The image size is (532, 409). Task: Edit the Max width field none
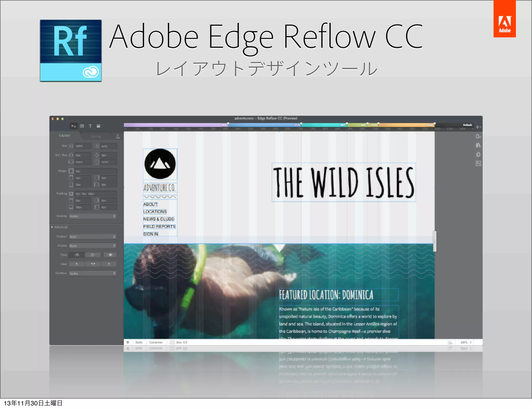(x=83, y=162)
